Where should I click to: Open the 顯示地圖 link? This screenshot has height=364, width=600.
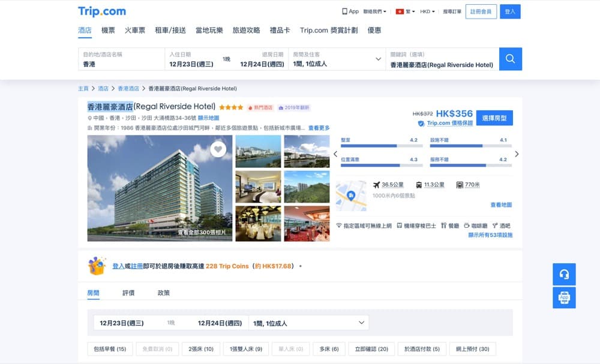tap(209, 118)
